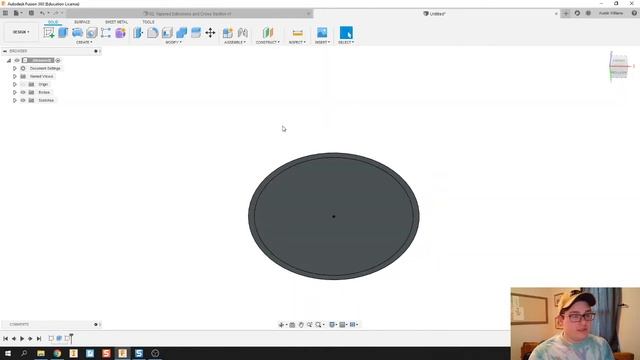Collapse the Browser panel header
Screen dimensions: 640x360
pos(5,51)
